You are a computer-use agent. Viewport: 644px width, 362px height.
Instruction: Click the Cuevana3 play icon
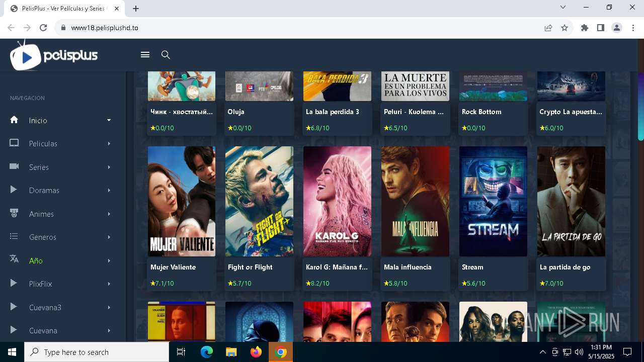click(14, 307)
